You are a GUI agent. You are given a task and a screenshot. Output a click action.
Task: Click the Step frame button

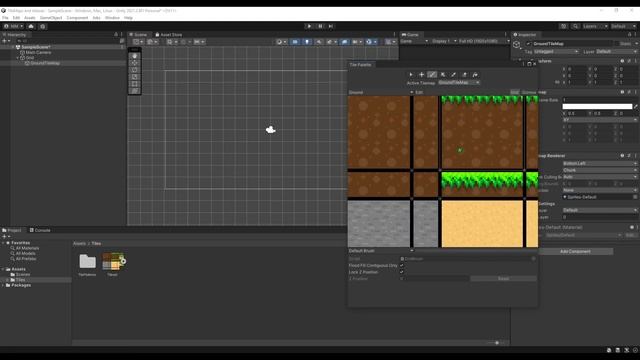pos(331,26)
